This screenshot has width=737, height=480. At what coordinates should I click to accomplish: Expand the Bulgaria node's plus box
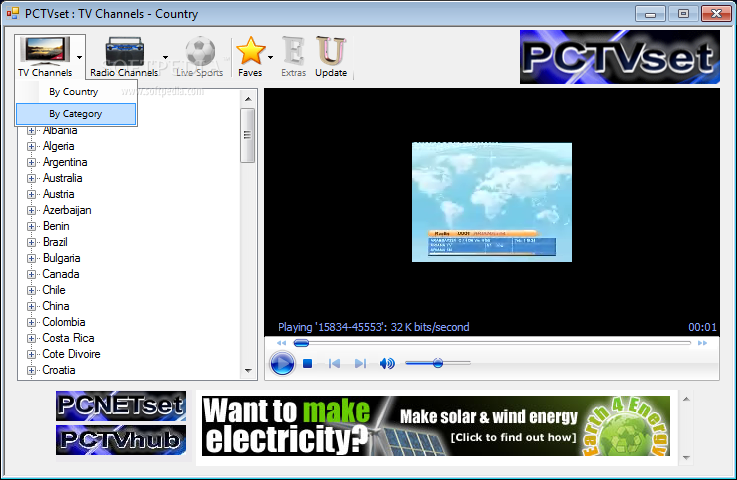pos(31,258)
